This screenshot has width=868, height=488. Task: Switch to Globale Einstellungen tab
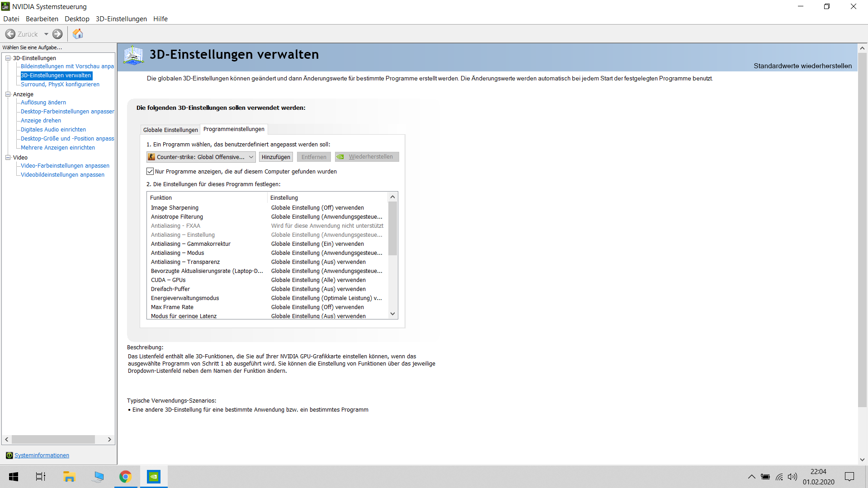[x=170, y=130]
